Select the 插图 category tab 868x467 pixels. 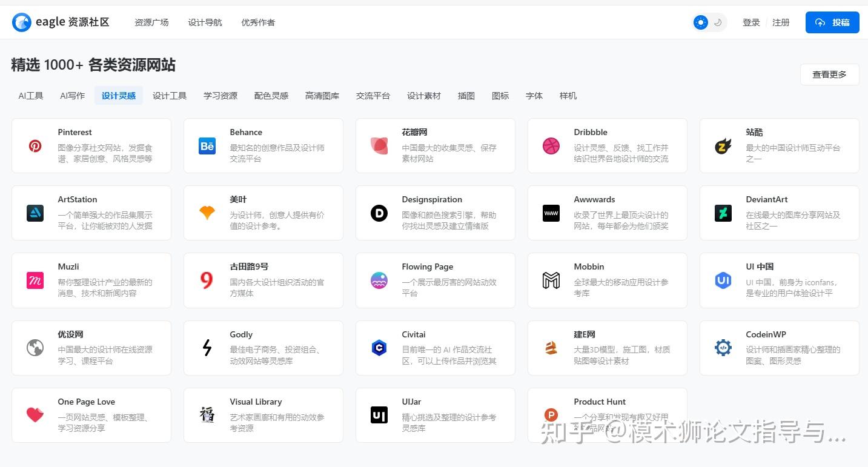pyautogui.click(x=466, y=96)
